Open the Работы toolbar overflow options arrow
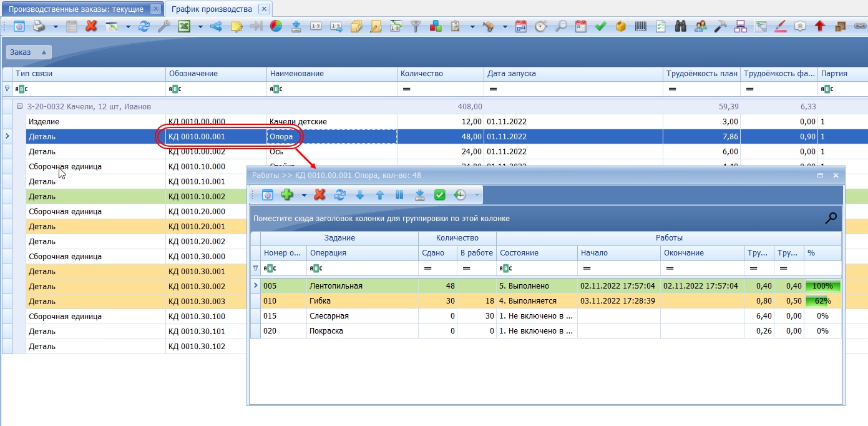The width and height of the screenshot is (868, 426). tap(477, 195)
